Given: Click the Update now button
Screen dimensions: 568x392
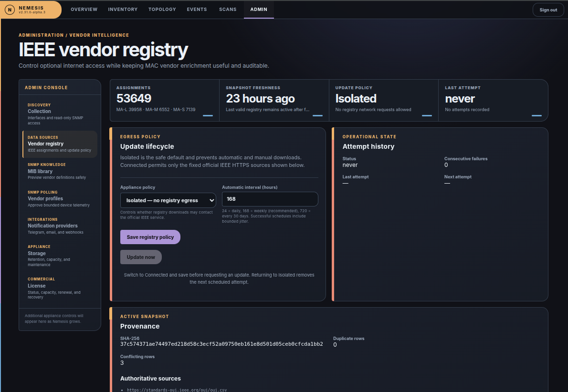Looking at the screenshot, I should 141,257.
